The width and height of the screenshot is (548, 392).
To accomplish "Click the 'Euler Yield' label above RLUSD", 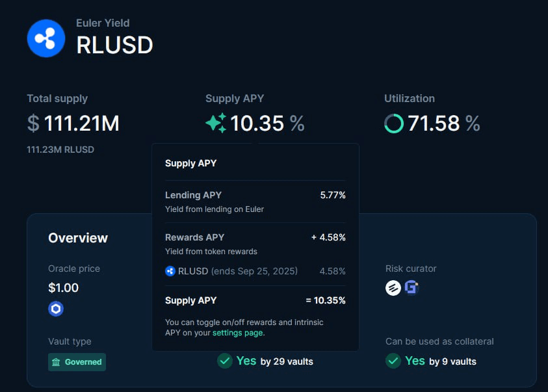I will 103,23.
